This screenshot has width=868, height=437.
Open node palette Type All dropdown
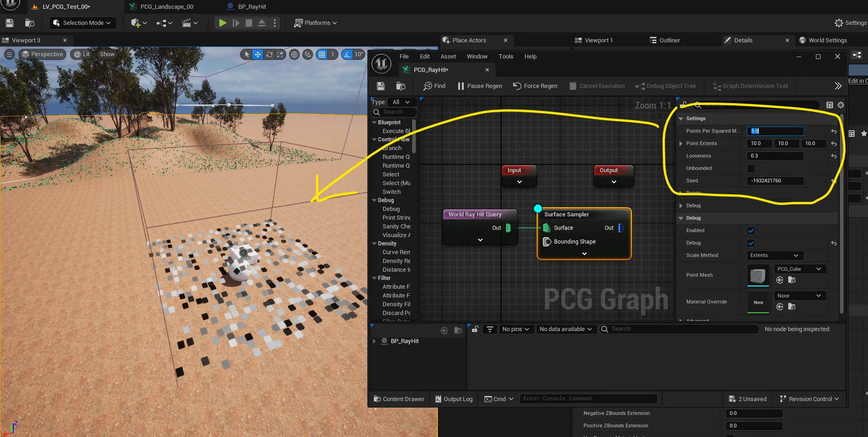point(402,102)
